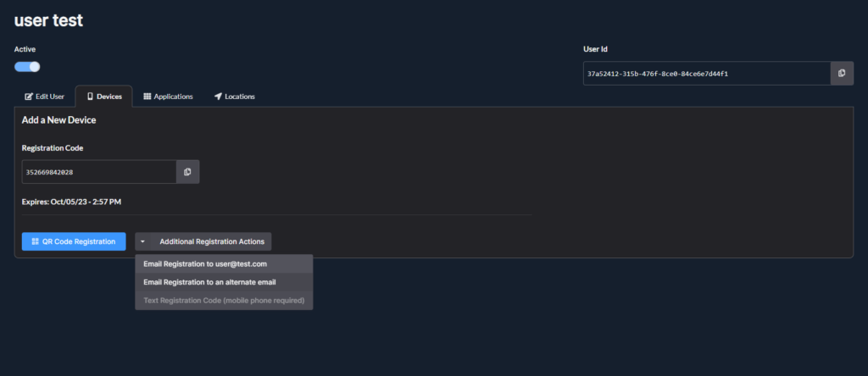
Task: Copy the Registration Code to clipboard
Action: coord(187,172)
